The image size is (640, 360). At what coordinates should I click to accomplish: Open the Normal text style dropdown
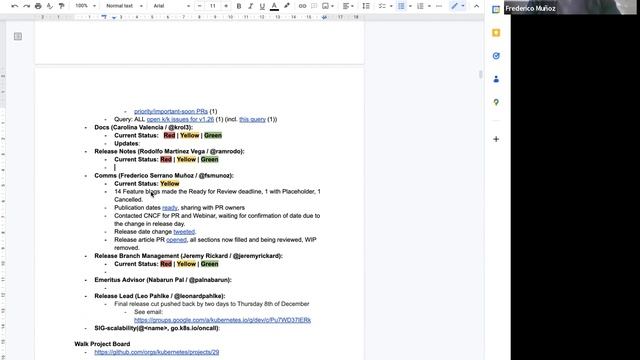point(124,6)
